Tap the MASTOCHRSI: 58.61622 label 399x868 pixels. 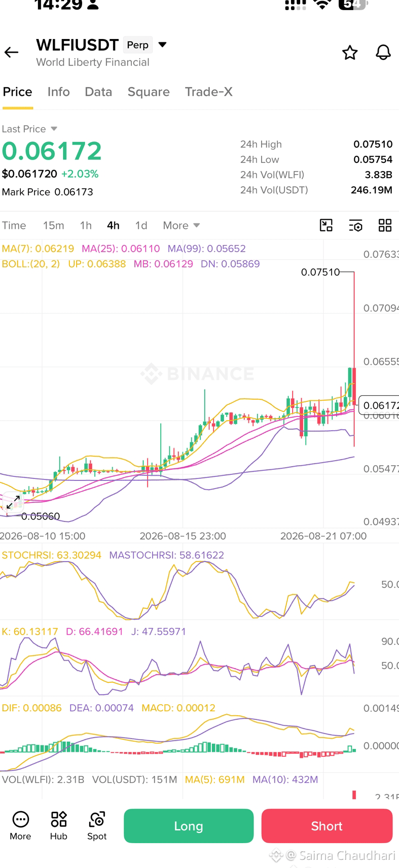click(x=167, y=555)
